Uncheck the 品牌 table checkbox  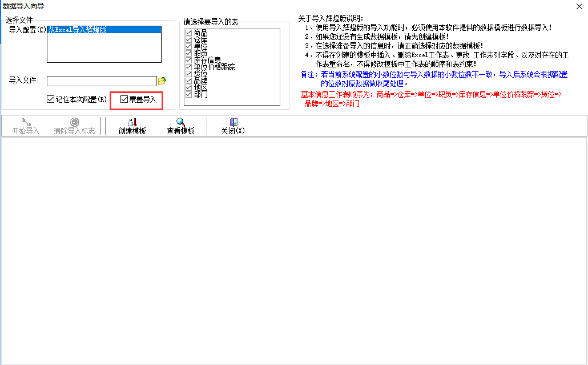[x=189, y=81]
